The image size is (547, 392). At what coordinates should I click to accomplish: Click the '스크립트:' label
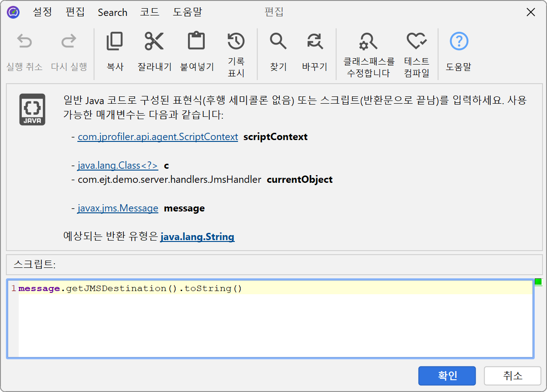[35, 264]
